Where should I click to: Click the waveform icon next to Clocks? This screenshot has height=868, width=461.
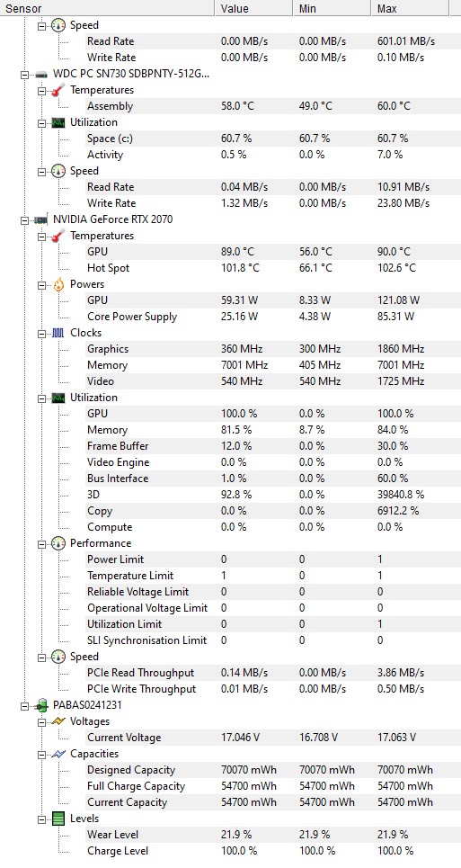click(58, 333)
